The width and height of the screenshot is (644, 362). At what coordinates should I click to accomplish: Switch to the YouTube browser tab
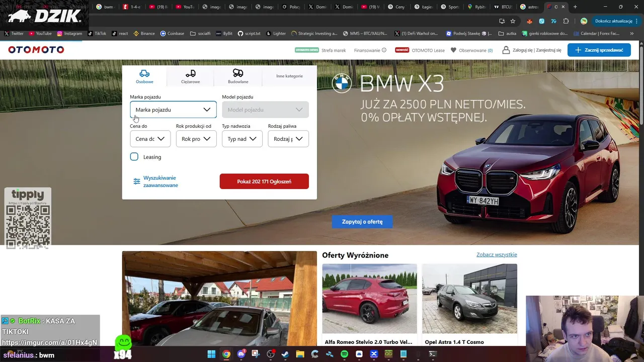click(x=186, y=7)
